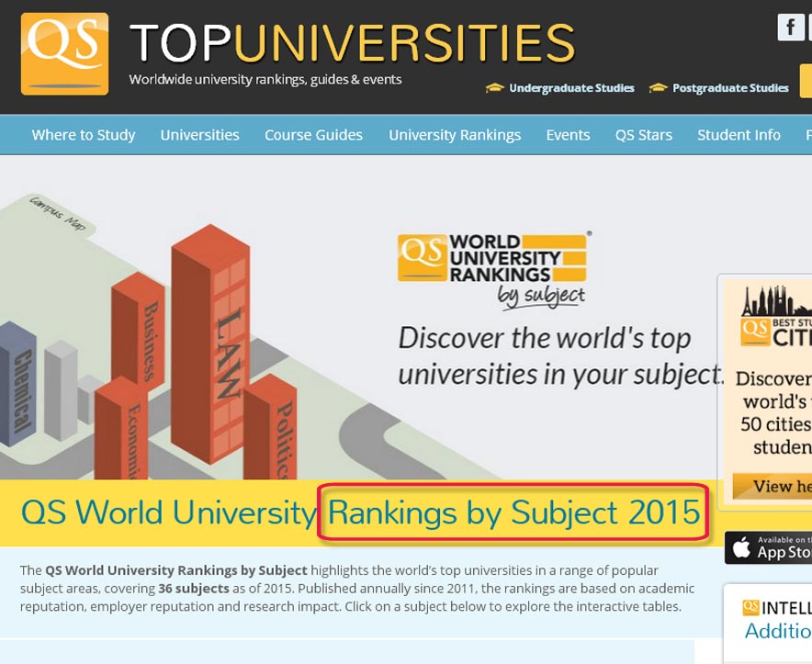The width and height of the screenshot is (812, 664).
Task: Click the graduation cap beside Postgraduate Studies
Action: click(658, 88)
